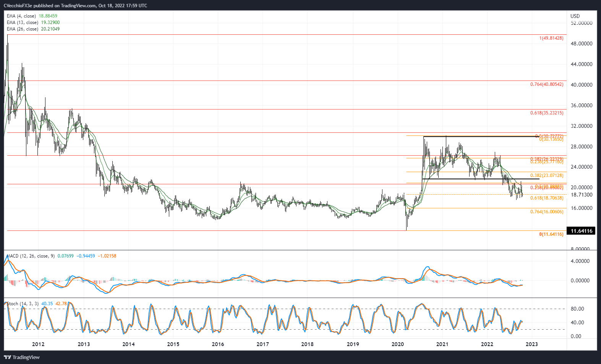The width and height of the screenshot is (601, 364).
Task: Click the USD currency label on price axis
Action: [x=575, y=16]
